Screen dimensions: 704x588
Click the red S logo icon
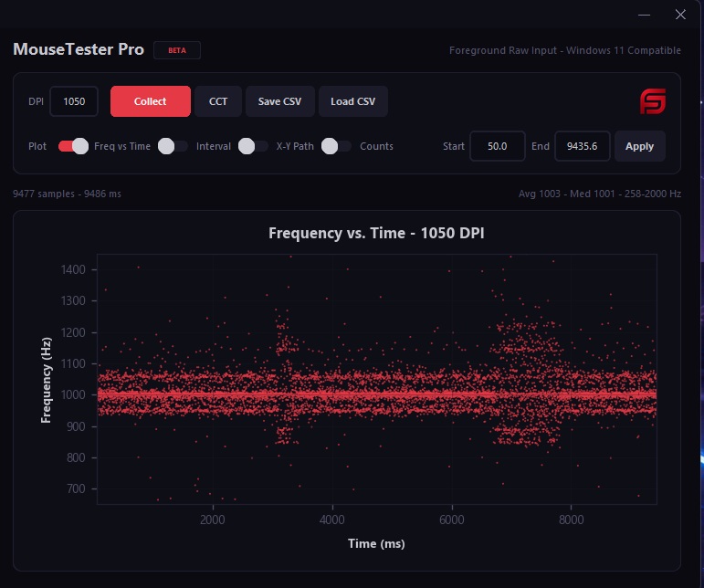(652, 101)
